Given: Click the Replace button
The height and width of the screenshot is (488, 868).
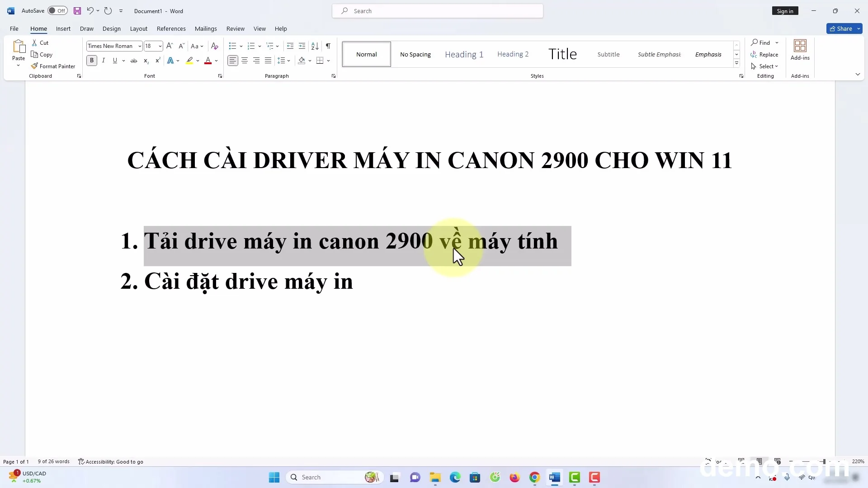Looking at the screenshot, I should pos(764,54).
